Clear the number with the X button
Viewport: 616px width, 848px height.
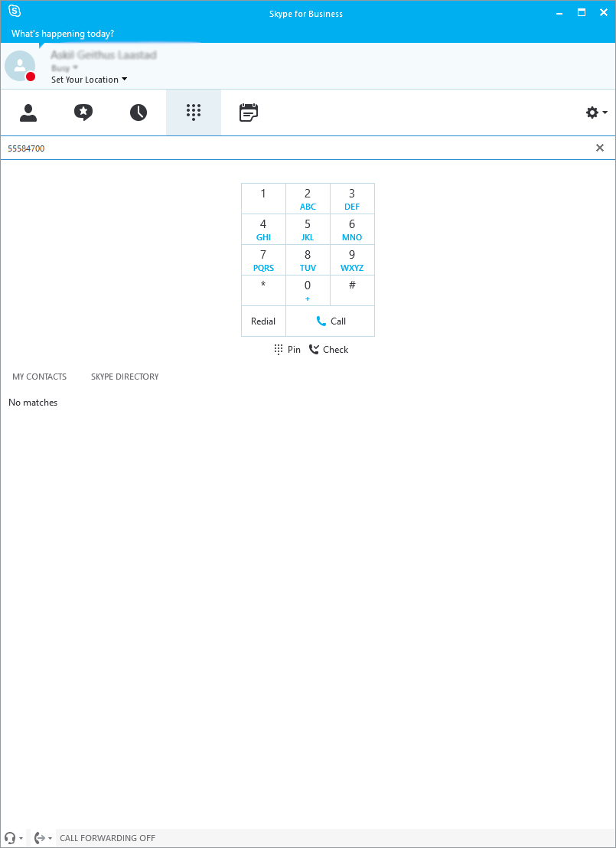click(x=600, y=148)
